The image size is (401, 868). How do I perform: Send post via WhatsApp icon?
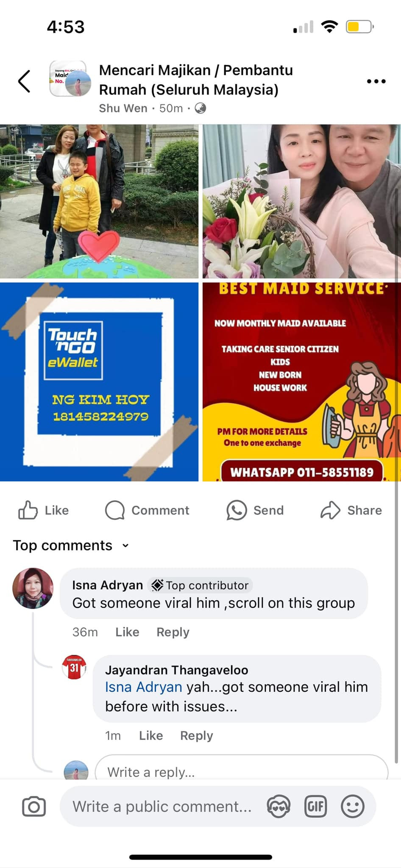pos(237,510)
